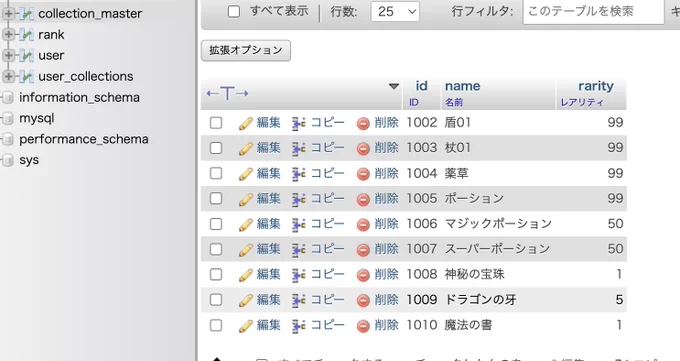Select the checkbox for row 1009 ドラゴンの牙
The image size is (680, 361).
pyautogui.click(x=216, y=299)
